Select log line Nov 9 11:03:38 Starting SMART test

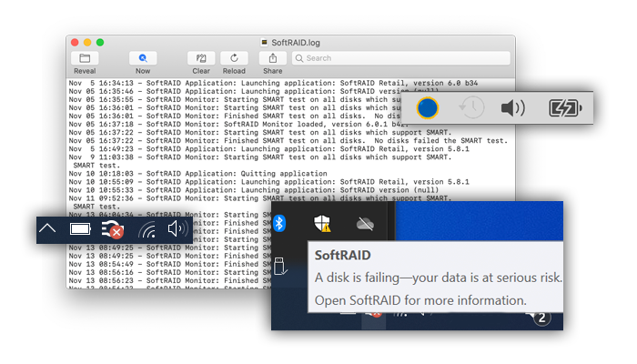(260, 157)
